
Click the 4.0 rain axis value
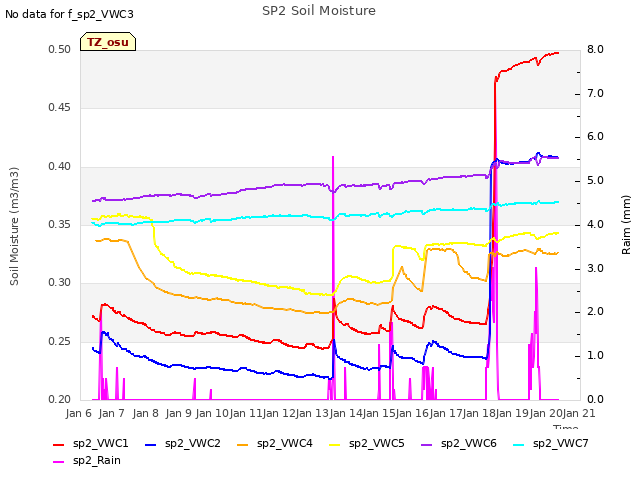(595, 224)
